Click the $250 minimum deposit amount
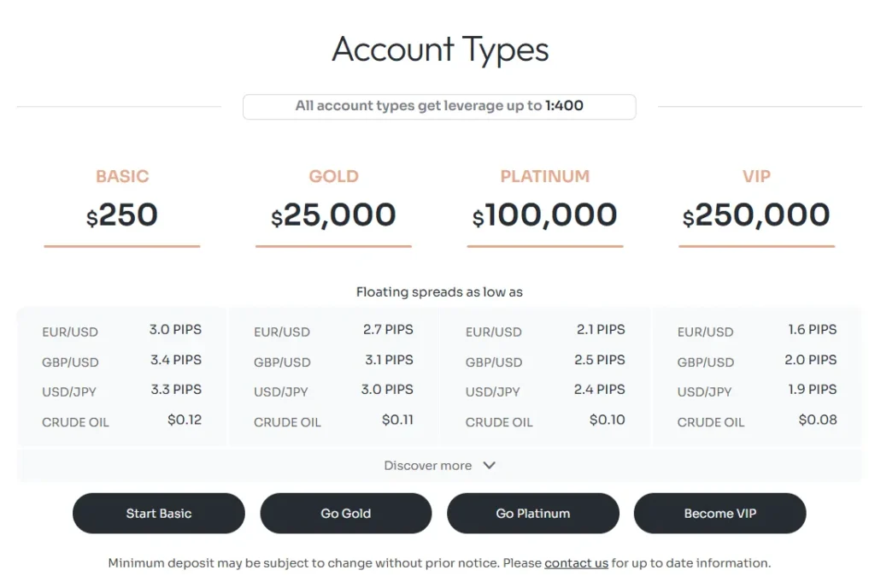This screenshot has height=588, width=875. 122,215
